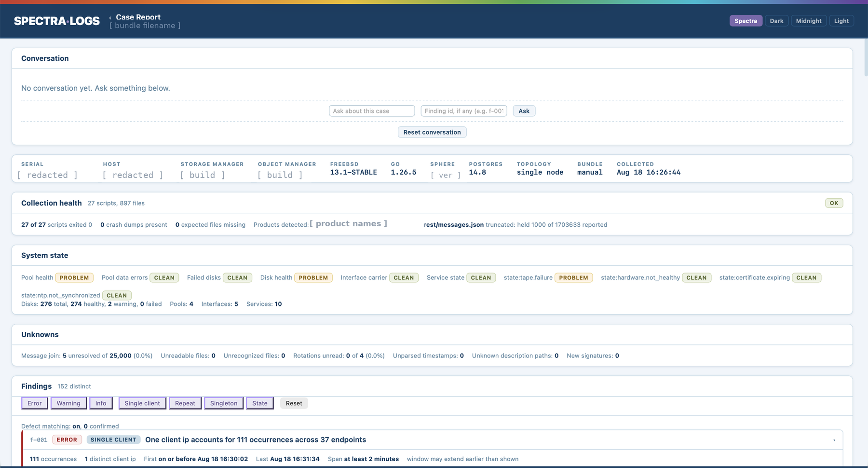Click the state:ntp.not_synchronized CLEAN badge
This screenshot has width=868, height=468.
tap(117, 296)
